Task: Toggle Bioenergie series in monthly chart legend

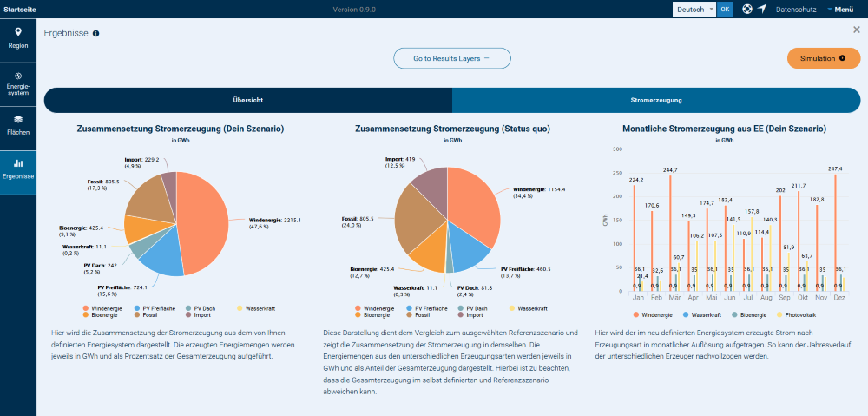Action: (x=749, y=315)
